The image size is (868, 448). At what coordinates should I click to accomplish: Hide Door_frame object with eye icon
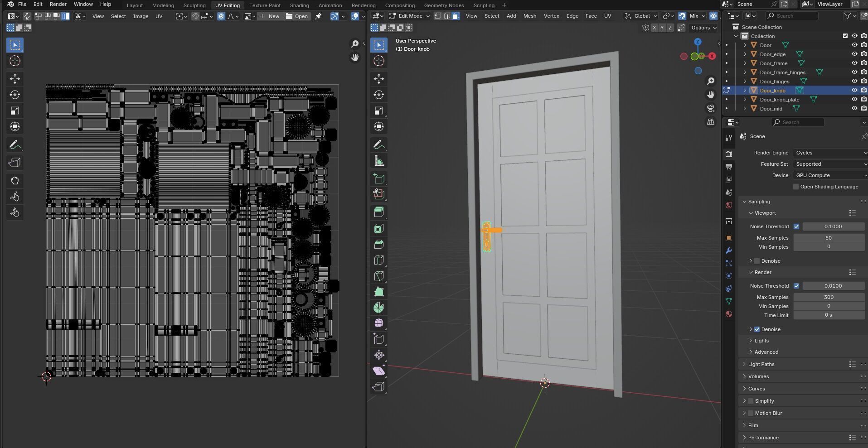[854, 63]
